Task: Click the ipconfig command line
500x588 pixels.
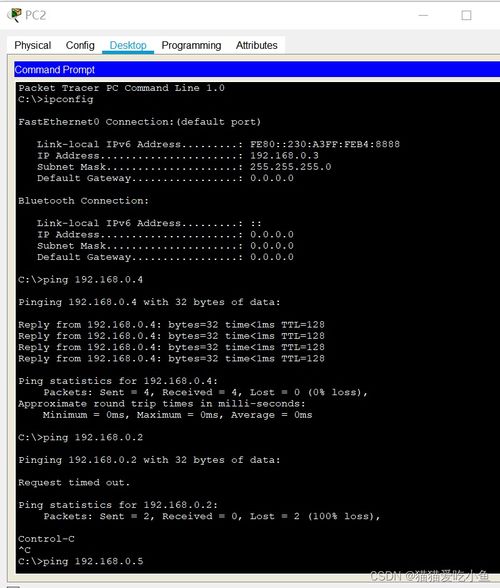Action: coord(56,99)
